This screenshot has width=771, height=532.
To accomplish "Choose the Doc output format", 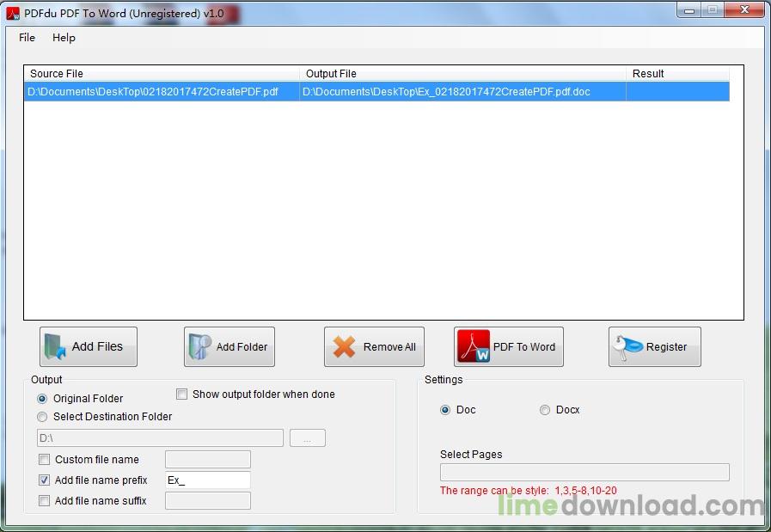I will tap(445, 410).
